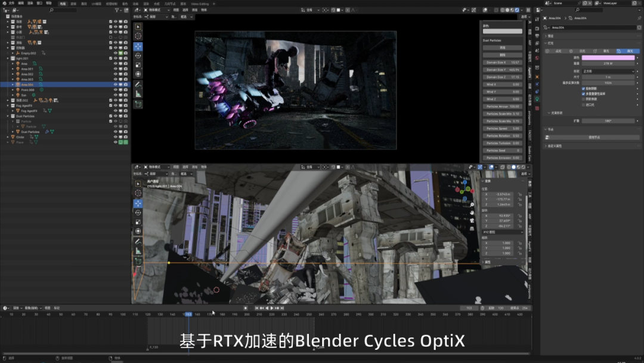Expand the custom properties panel
Image resolution: width=644 pixels, height=363 pixels.
point(546,146)
